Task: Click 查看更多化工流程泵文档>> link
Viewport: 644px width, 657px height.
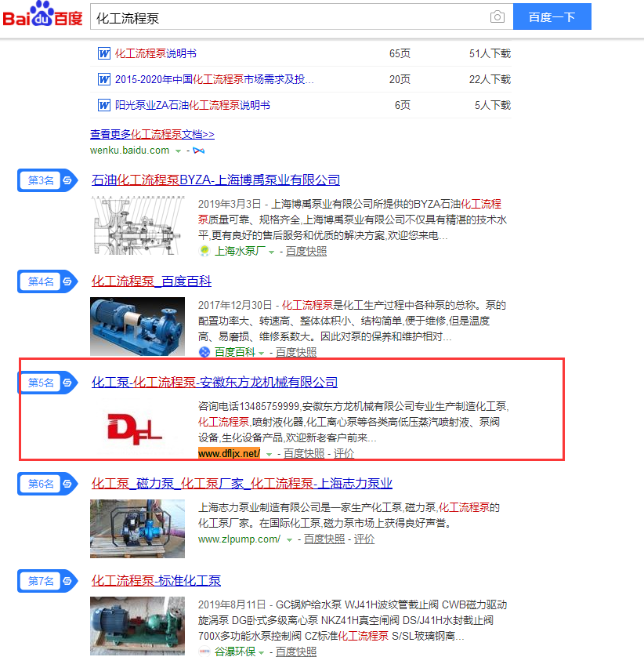Action: 153,134
